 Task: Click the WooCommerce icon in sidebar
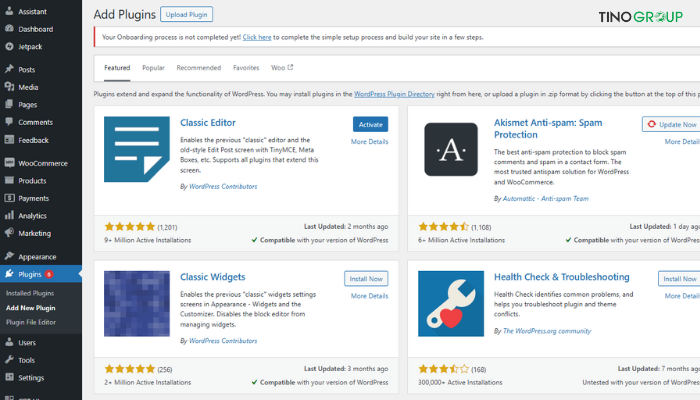coord(9,163)
